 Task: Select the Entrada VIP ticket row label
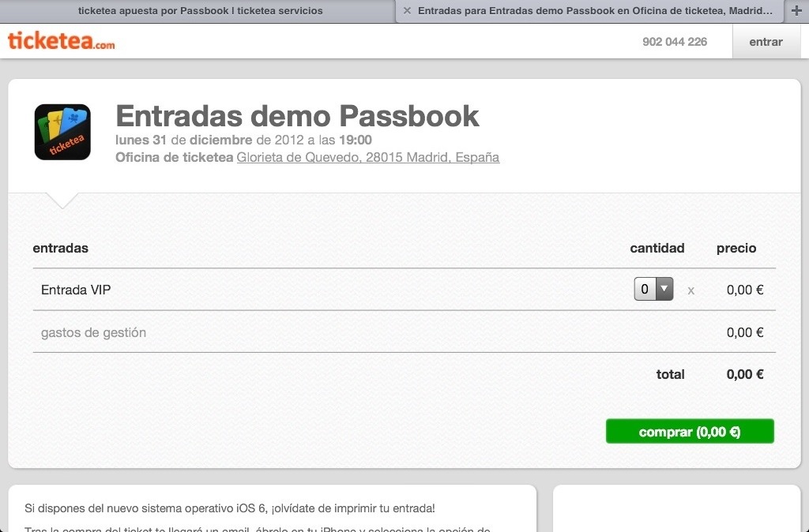click(76, 290)
